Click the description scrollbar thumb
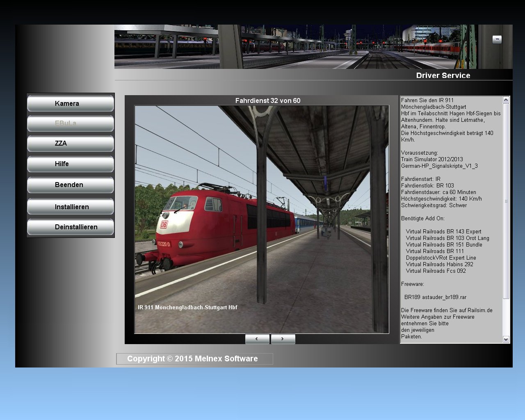 coord(506,201)
